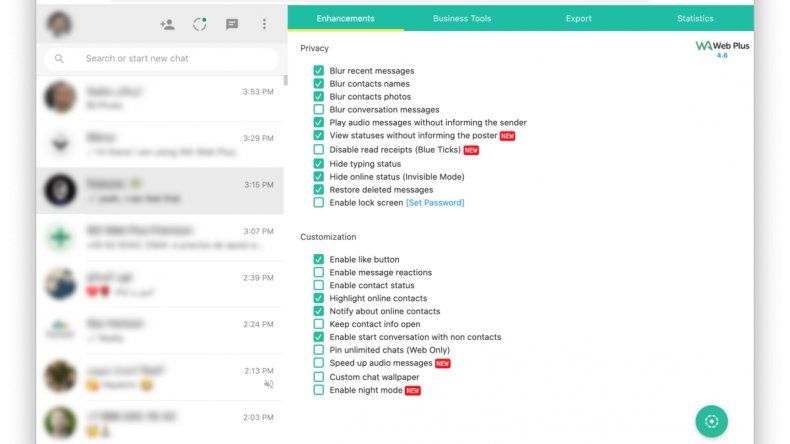
Task: Switch to the Export tab
Action: (578, 18)
